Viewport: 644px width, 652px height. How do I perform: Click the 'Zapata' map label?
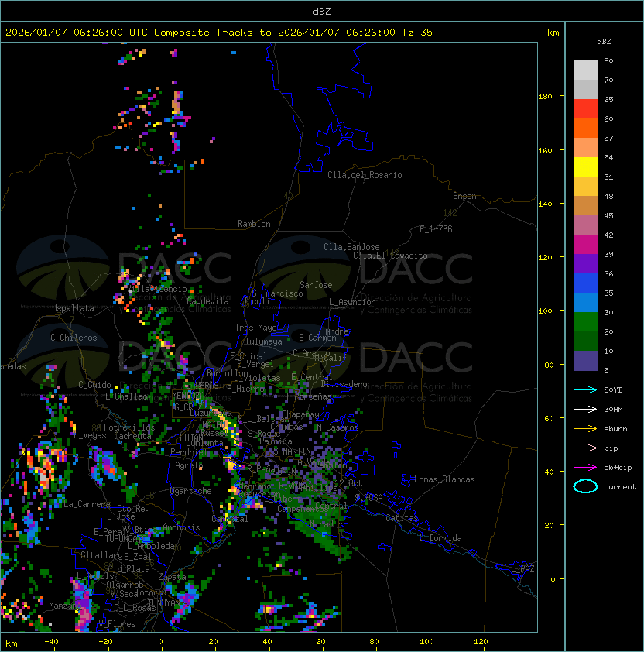pyautogui.click(x=172, y=577)
